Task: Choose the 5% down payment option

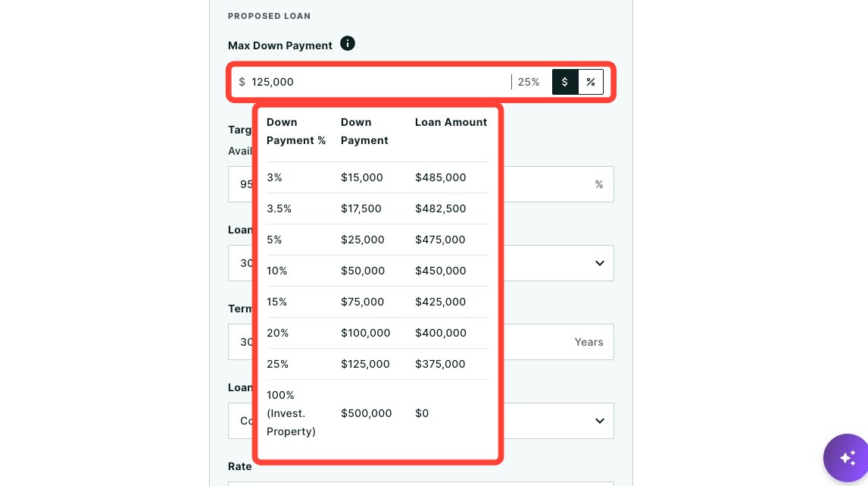Action: click(x=377, y=240)
